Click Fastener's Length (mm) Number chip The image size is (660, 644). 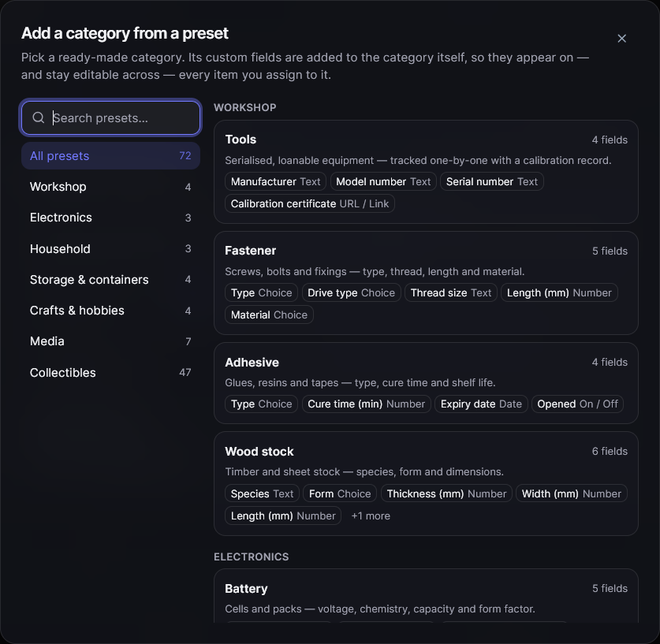(559, 292)
